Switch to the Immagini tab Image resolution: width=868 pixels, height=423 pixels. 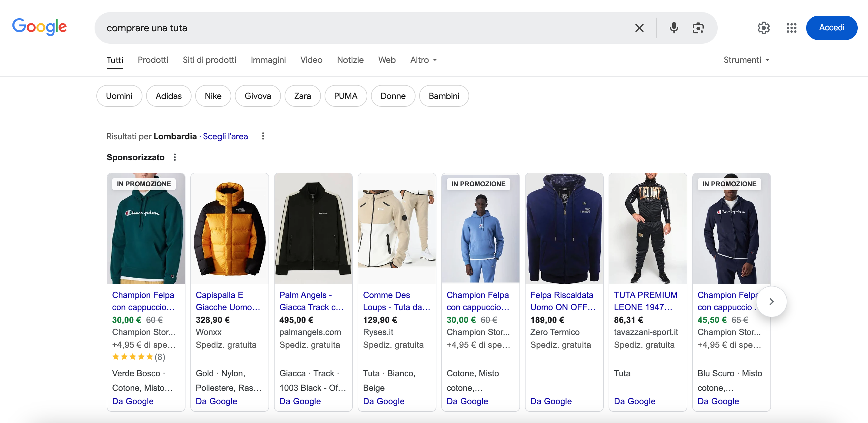[x=268, y=60]
